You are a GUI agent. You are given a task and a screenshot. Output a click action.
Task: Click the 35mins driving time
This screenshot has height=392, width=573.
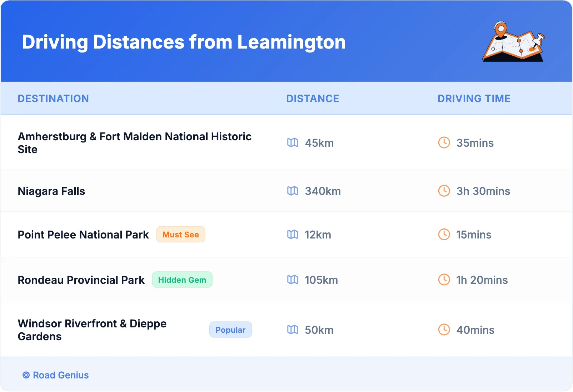click(x=475, y=143)
